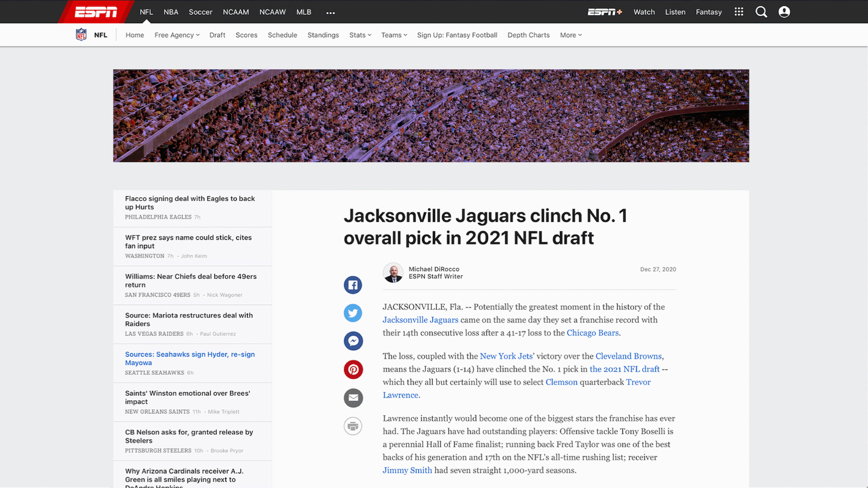
Task: Click the stadium crowd banner image
Action: [431, 116]
